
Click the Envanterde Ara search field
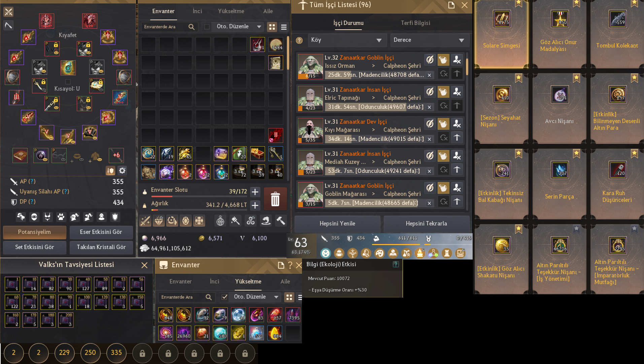[x=164, y=27]
